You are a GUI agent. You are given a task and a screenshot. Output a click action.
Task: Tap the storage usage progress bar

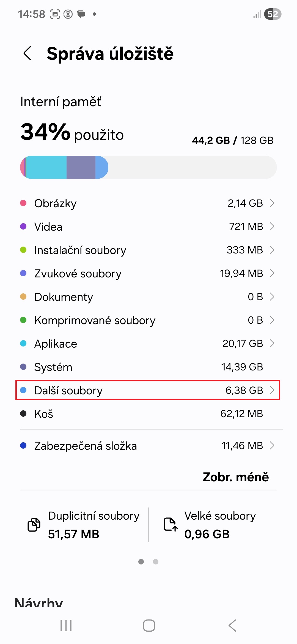tap(148, 167)
